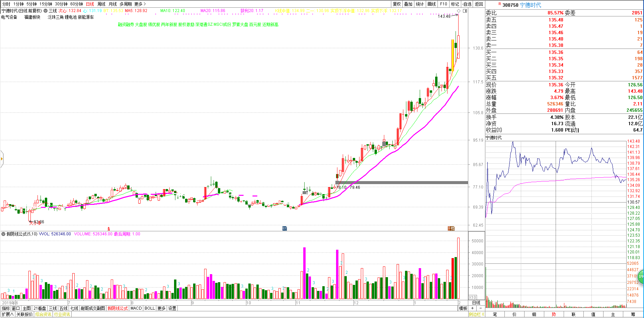Expand the 扩展 panel
Screen dimensions: 644x318
point(7,314)
